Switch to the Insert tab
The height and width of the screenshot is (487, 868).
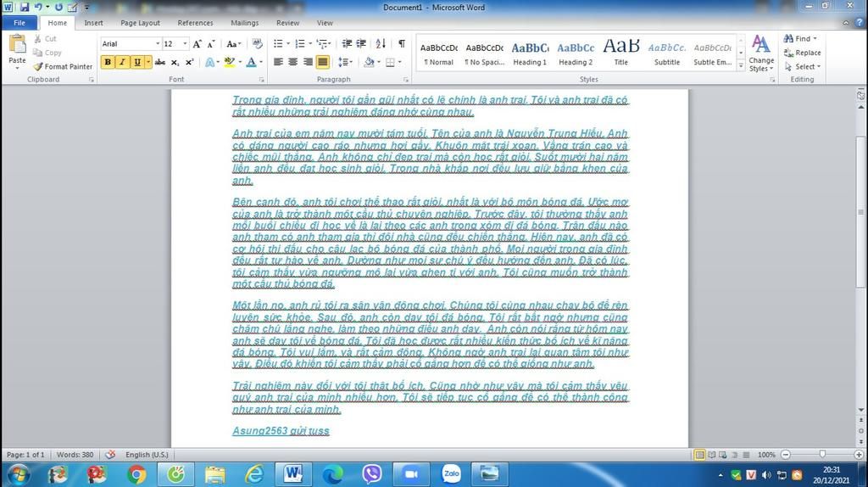93,23
